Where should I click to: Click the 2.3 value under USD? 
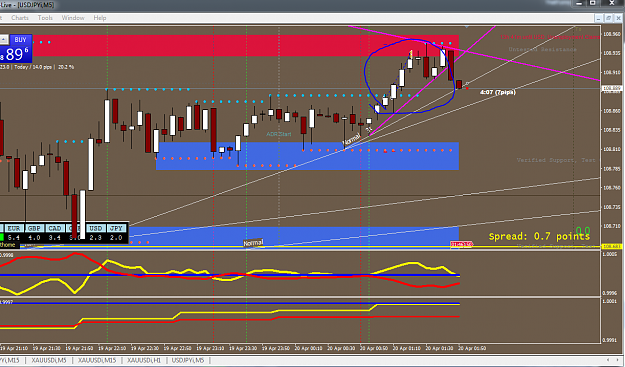click(95, 237)
